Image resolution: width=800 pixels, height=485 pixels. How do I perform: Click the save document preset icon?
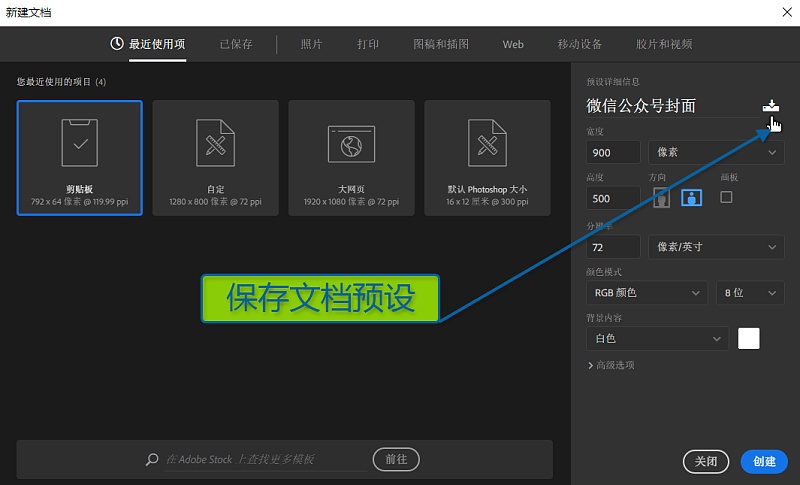(770, 106)
